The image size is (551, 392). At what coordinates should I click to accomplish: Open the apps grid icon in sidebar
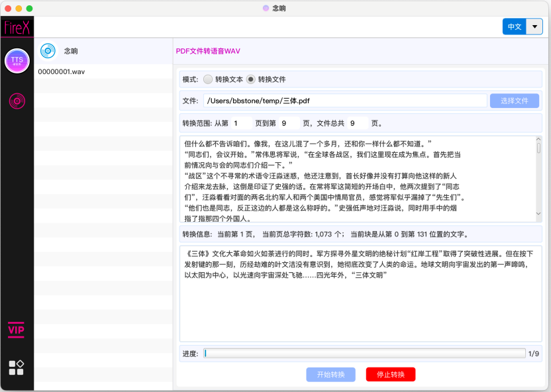click(16, 367)
